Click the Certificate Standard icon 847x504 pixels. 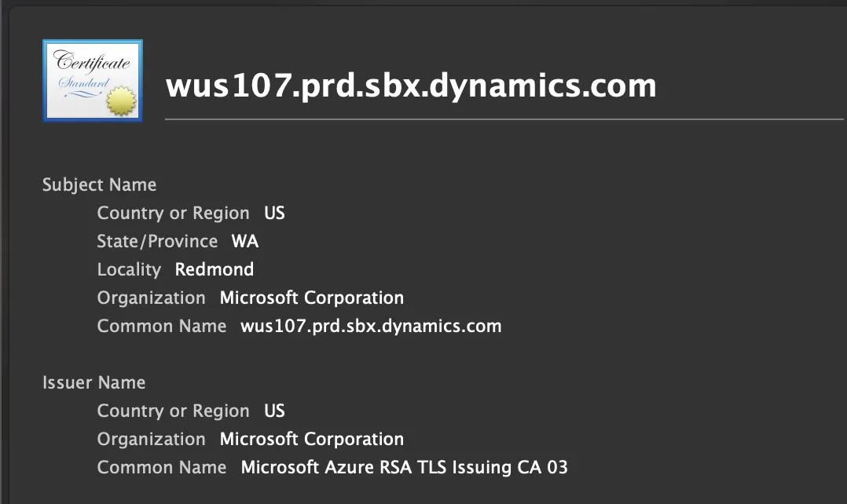pos(93,81)
